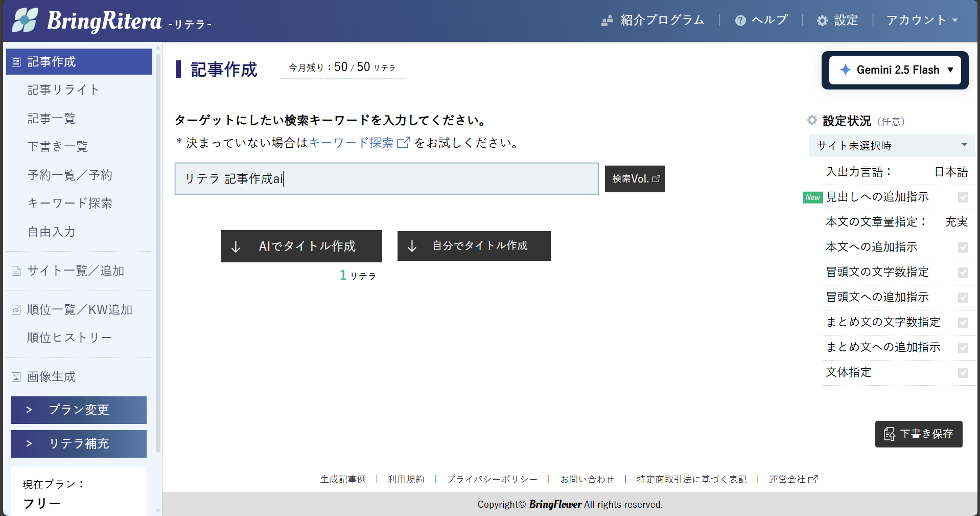Click the document icon beside サイト一覧／追加

click(16, 271)
